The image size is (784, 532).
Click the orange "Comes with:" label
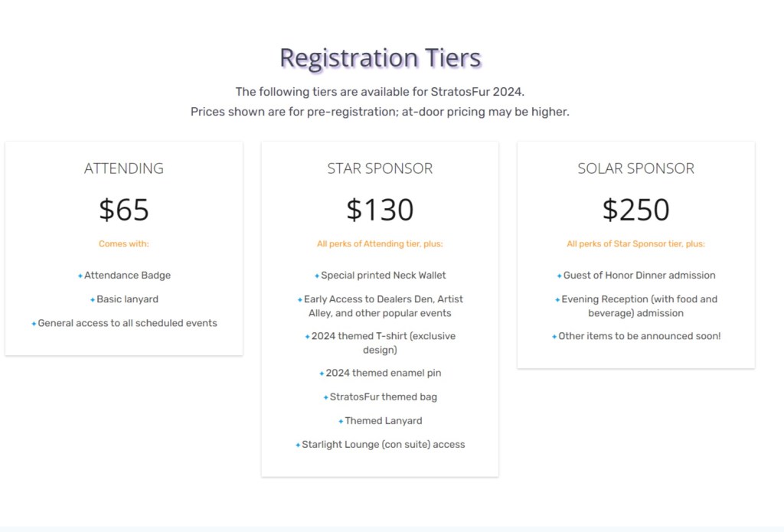coord(124,244)
